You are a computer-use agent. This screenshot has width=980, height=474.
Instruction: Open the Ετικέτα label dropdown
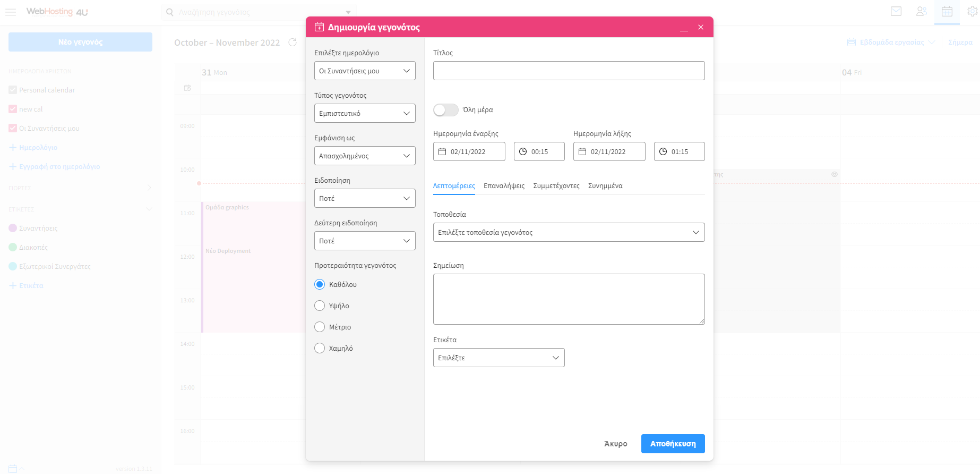(498, 358)
